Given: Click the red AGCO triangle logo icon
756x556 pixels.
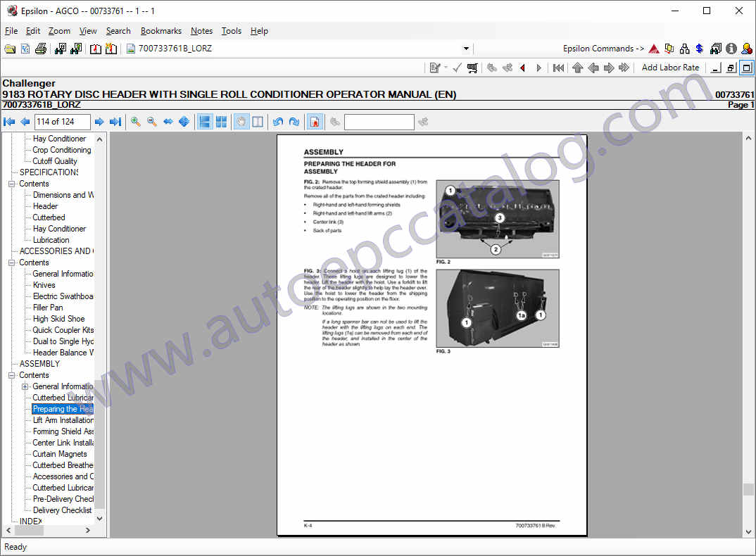Looking at the screenshot, I should pyautogui.click(x=654, y=49).
